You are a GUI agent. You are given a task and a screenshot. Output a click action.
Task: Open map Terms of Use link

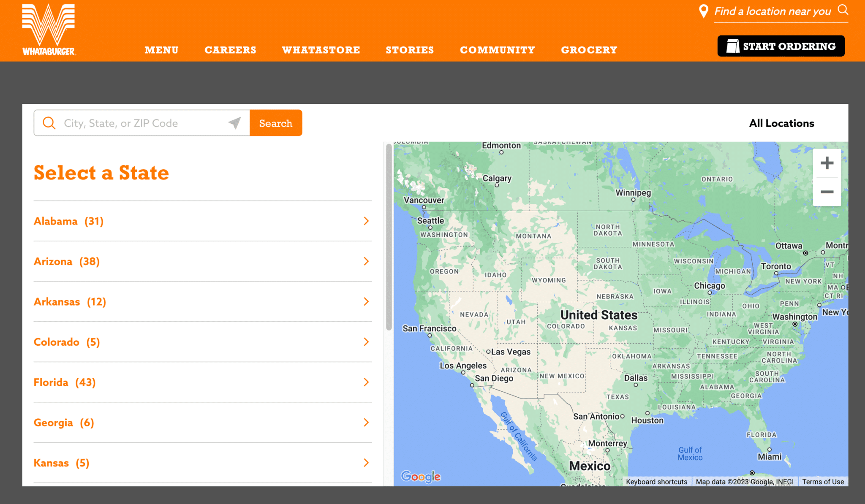(823, 482)
